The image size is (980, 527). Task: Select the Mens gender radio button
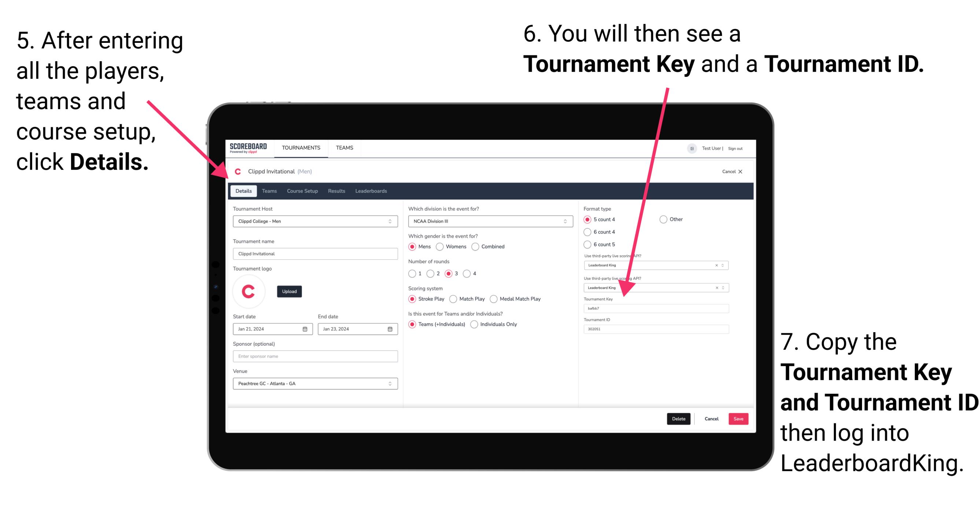point(414,246)
